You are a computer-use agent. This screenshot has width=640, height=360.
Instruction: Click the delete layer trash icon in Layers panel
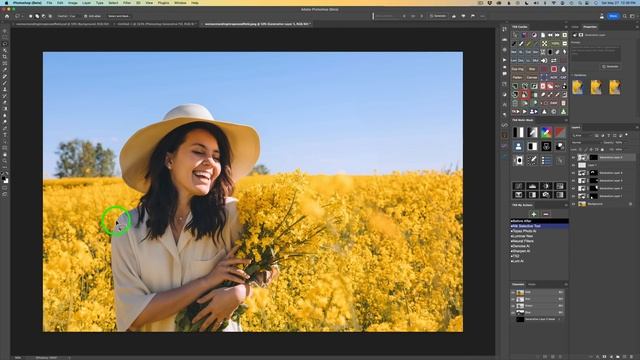pos(631,357)
